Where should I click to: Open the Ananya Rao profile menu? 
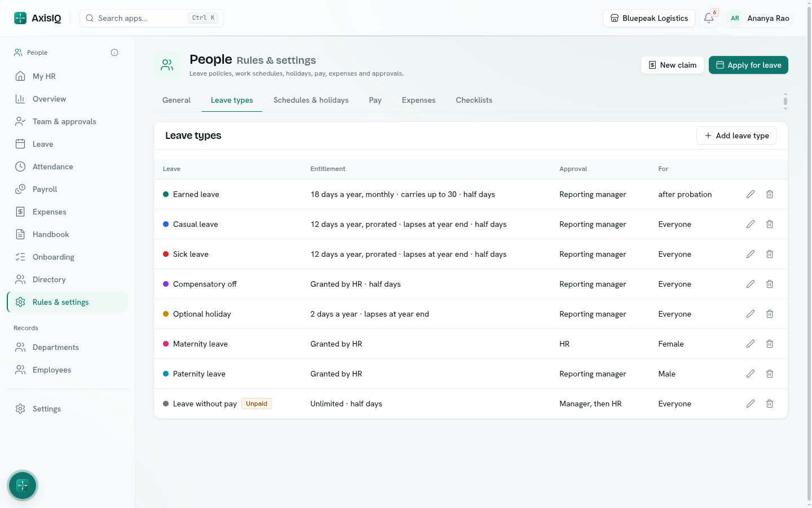(x=759, y=18)
